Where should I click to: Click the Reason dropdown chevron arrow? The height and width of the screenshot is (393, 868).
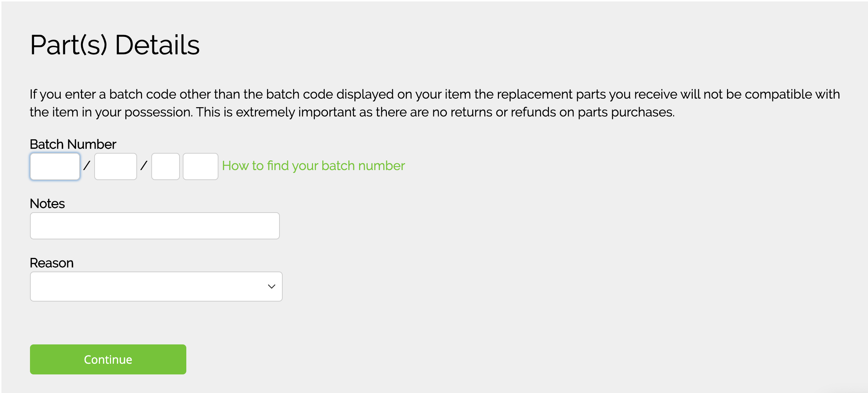coord(272,287)
